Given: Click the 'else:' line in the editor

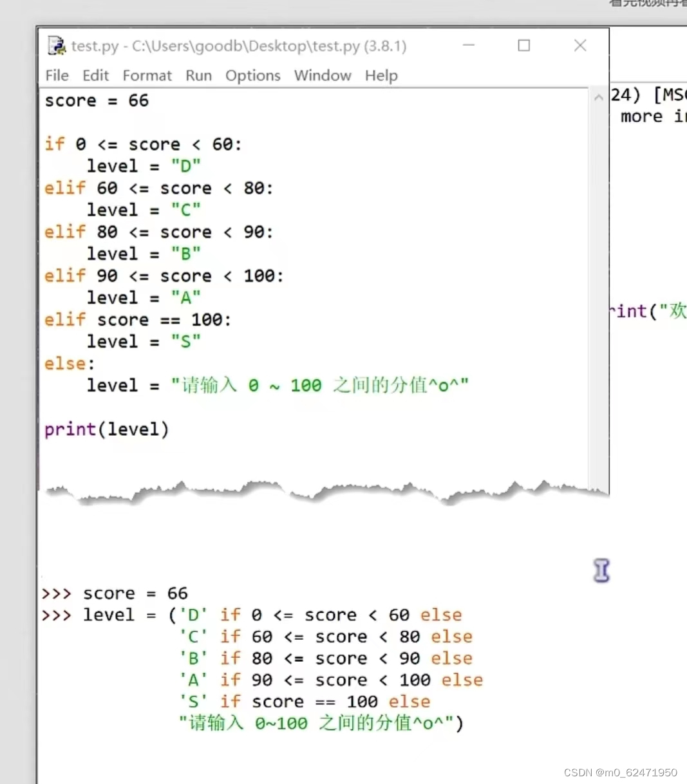Looking at the screenshot, I should [70, 364].
